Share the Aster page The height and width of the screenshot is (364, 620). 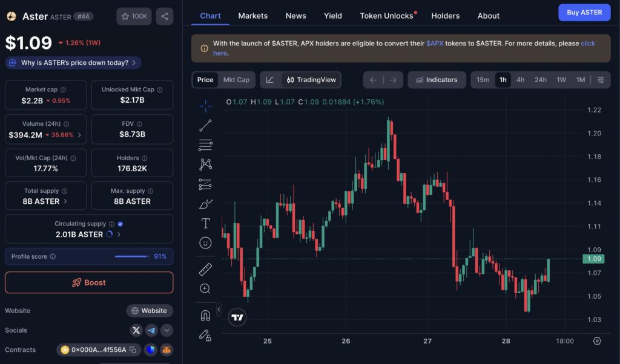click(165, 16)
